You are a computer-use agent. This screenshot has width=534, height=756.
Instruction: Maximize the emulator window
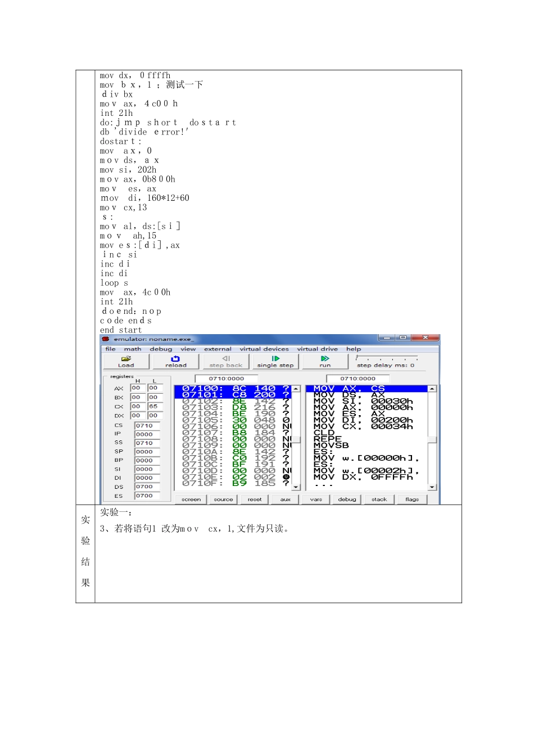pyautogui.click(x=402, y=337)
